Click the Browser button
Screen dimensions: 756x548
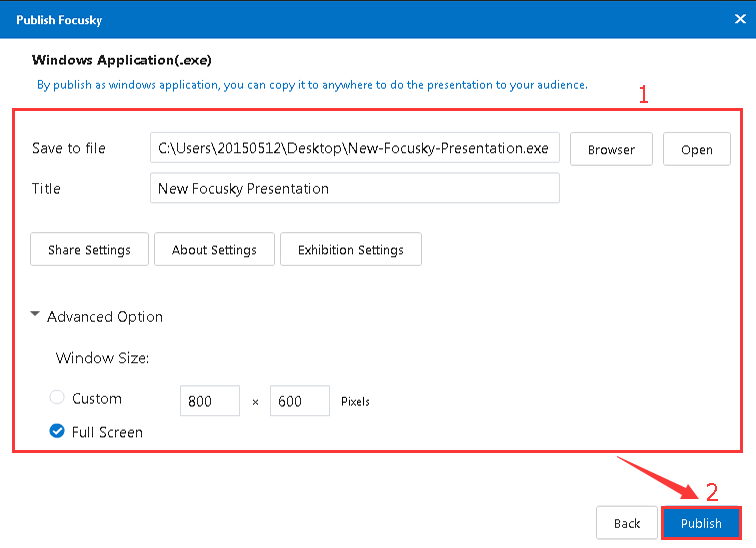click(x=611, y=149)
